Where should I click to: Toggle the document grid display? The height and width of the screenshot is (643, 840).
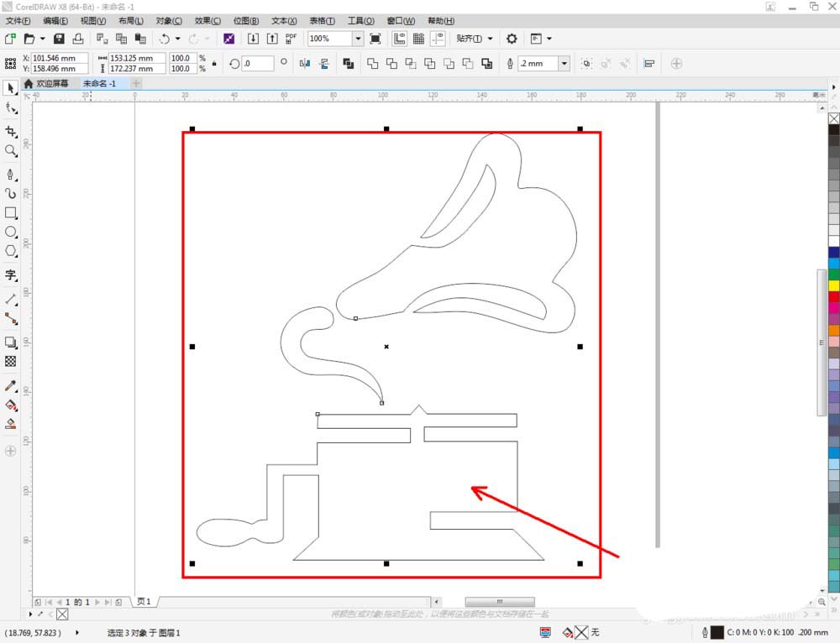click(x=418, y=39)
